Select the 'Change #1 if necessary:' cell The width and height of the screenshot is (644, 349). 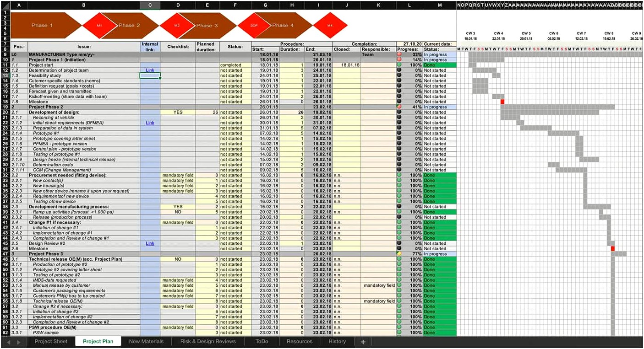(x=84, y=222)
